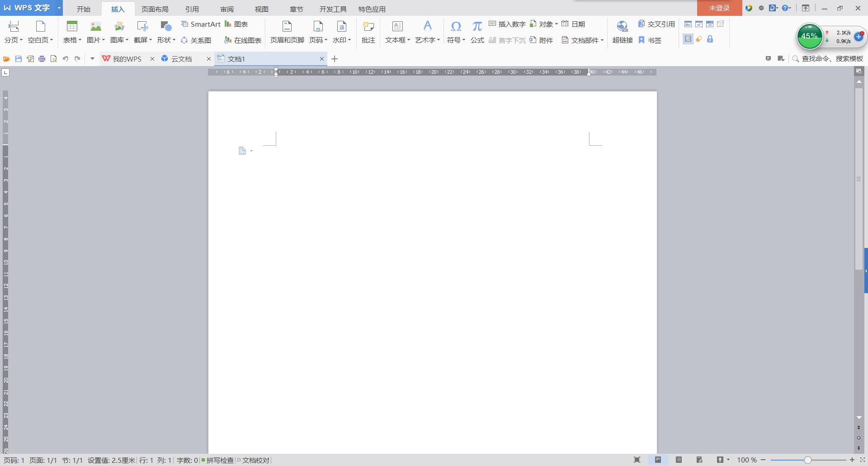Open the eye protection mode dropdown arrow
The height and width of the screenshot is (466, 868).
click(728, 460)
